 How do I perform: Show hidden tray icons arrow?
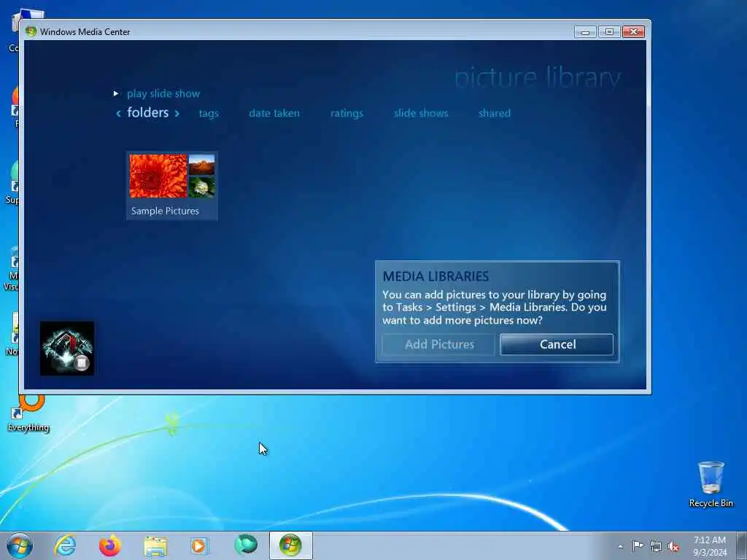click(x=620, y=546)
